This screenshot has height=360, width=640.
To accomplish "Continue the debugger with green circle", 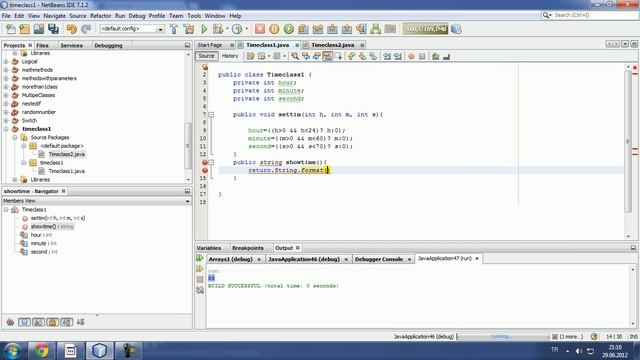I will pos(289,29).
